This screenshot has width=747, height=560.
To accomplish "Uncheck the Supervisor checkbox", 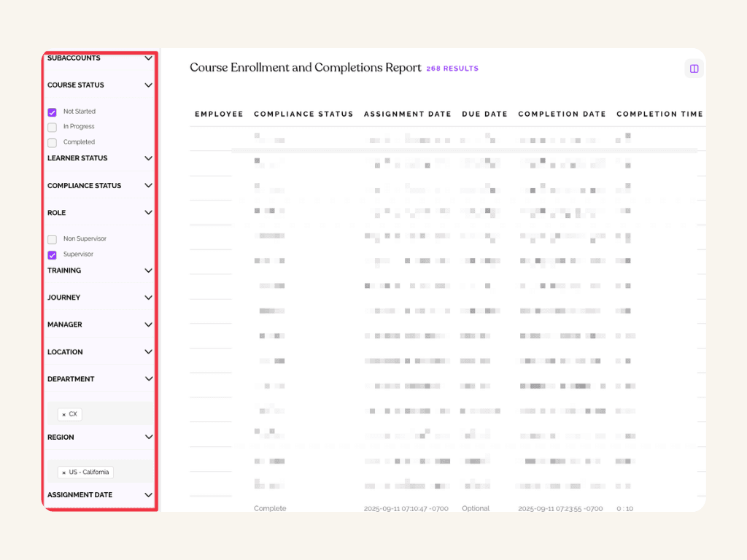I will [x=53, y=254].
